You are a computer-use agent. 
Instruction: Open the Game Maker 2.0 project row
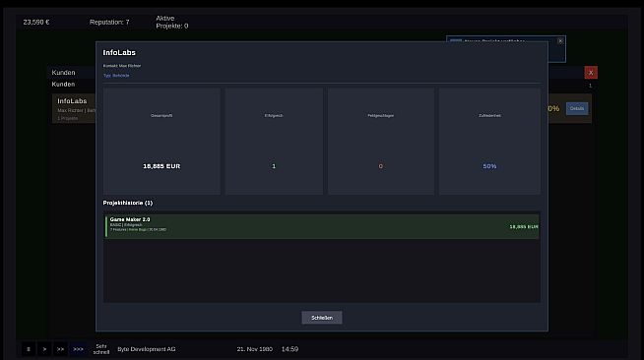pos(322,226)
